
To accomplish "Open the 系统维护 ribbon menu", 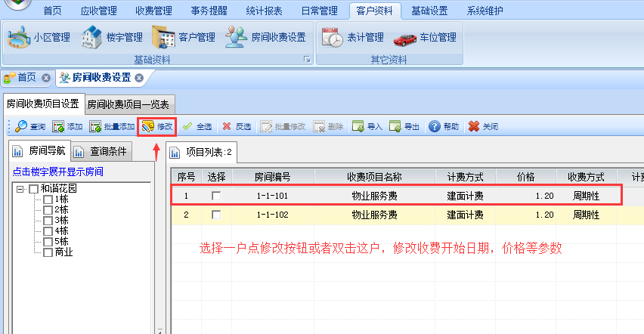I will point(485,11).
